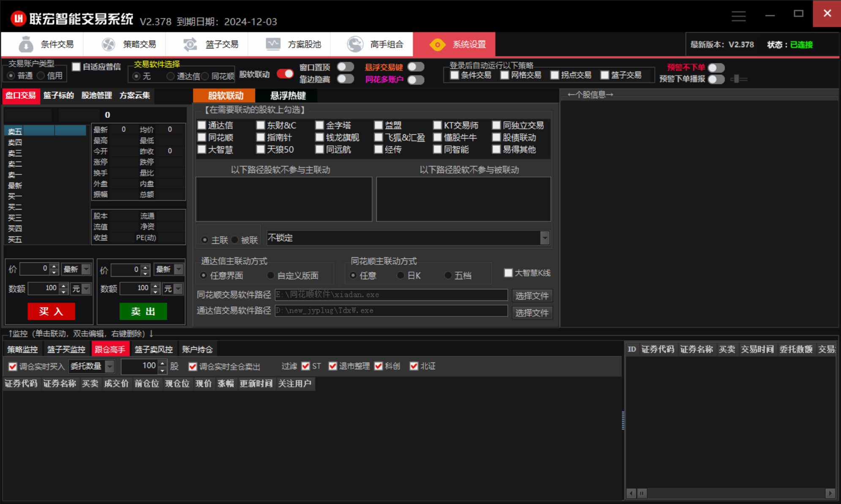The image size is (841, 504).
Task: Open the 策略交易 icon
Action: coord(108,44)
